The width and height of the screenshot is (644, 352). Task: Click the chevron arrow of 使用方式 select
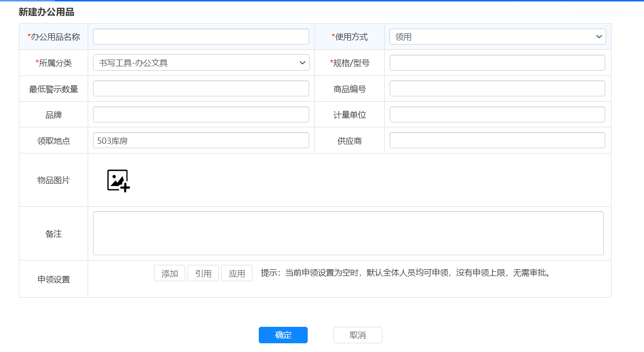pos(599,37)
